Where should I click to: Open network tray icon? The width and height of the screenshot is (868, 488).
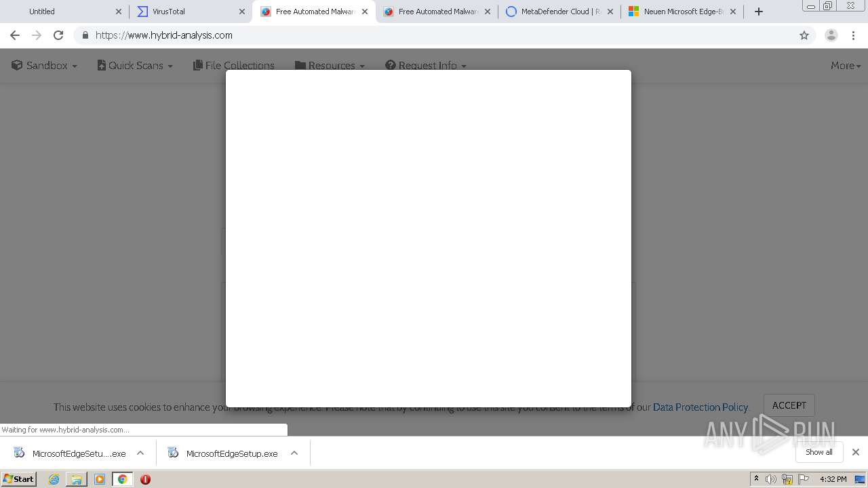tap(787, 479)
